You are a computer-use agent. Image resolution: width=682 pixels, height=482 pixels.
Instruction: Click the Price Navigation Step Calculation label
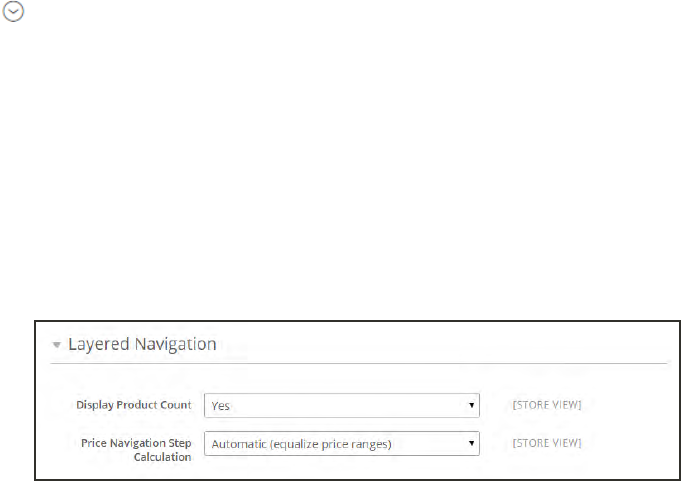[134, 448]
